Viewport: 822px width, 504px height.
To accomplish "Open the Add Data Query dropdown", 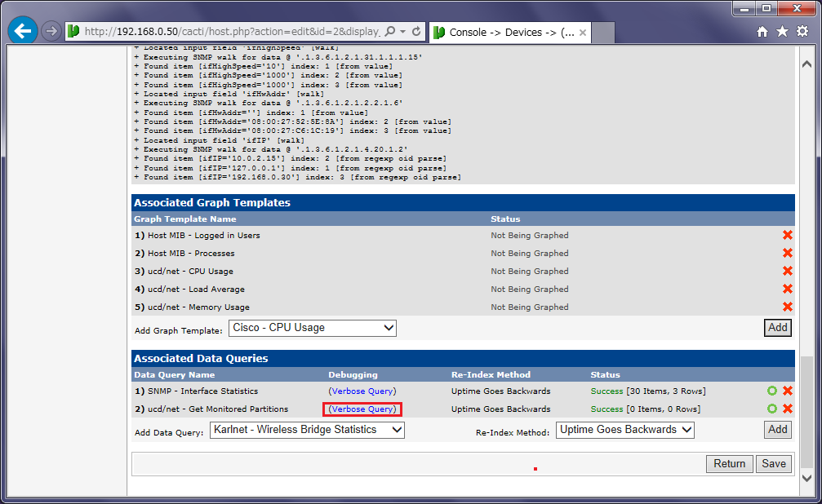I will coord(307,430).
